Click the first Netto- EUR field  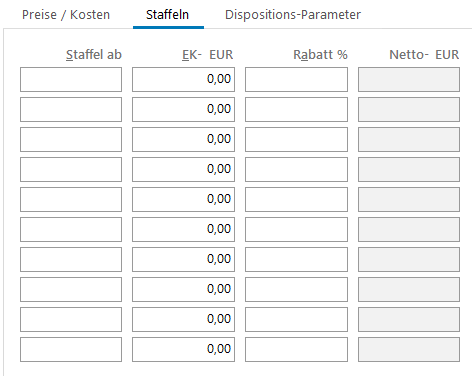(409, 79)
